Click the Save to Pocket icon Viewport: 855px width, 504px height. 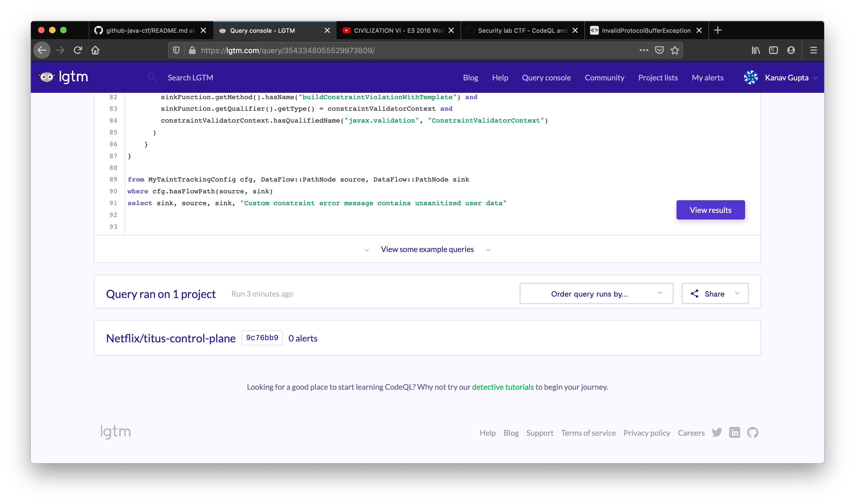659,50
